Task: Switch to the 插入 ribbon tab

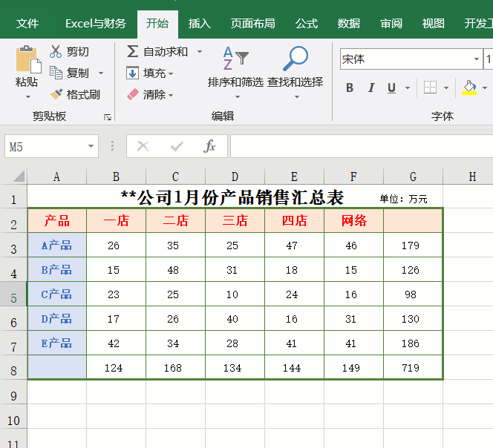Action: pyautogui.click(x=199, y=23)
